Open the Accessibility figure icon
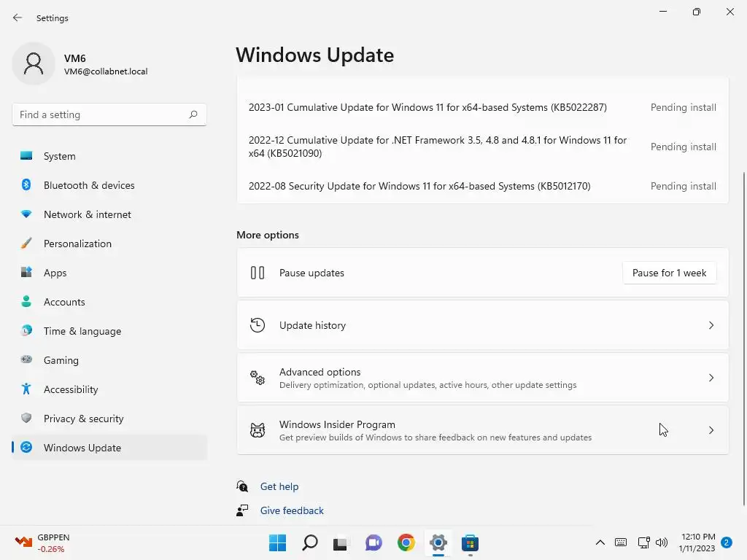The height and width of the screenshot is (560, 747). 26,389
